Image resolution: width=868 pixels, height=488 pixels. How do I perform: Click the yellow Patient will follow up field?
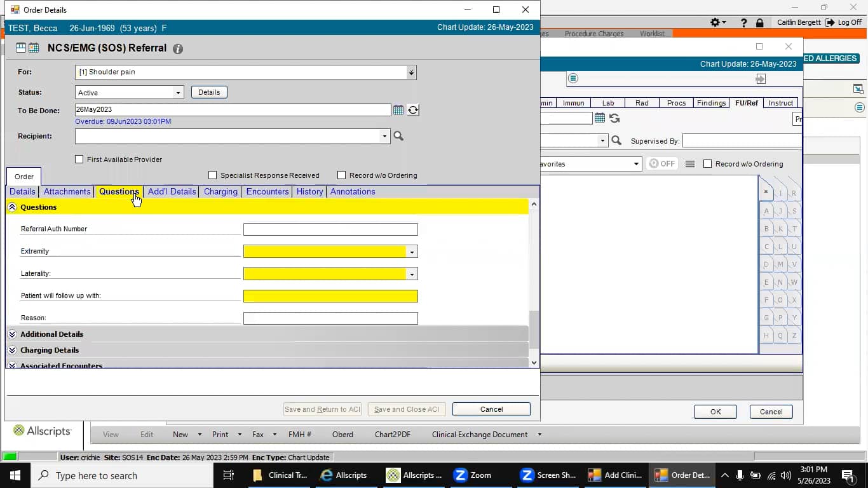point(330,296)
